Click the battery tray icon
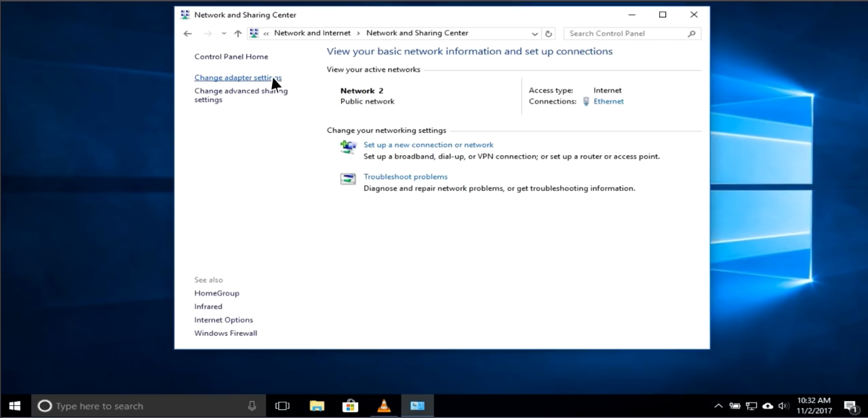The image size is (868, 418). click(x=735, y=406)
